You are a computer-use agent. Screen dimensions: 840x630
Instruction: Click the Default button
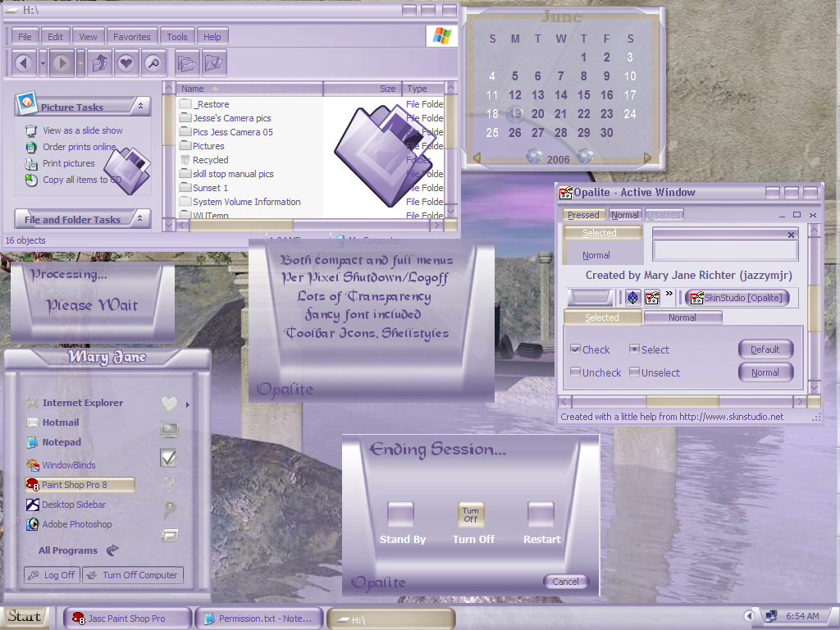[765, 349]
